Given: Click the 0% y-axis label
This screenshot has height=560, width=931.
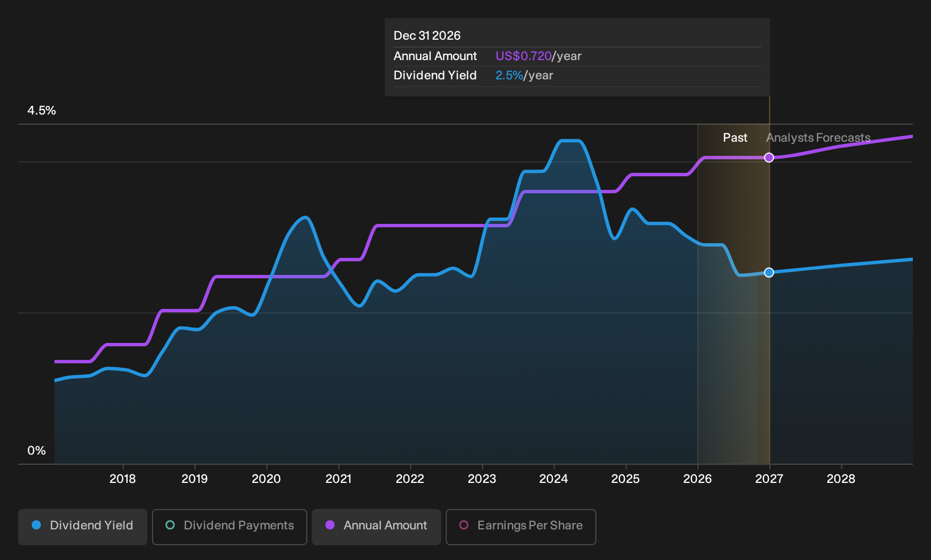Looking at the screenshot, I should (36, 451).
